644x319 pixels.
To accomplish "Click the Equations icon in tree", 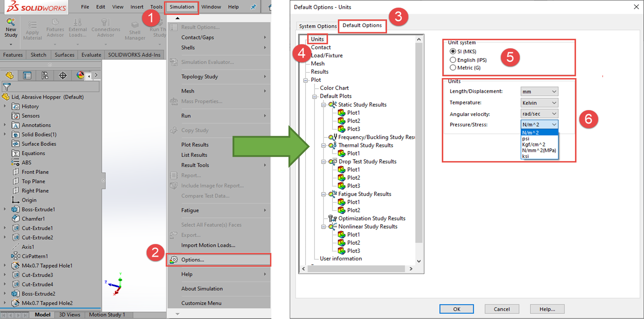I will point(16,153).
